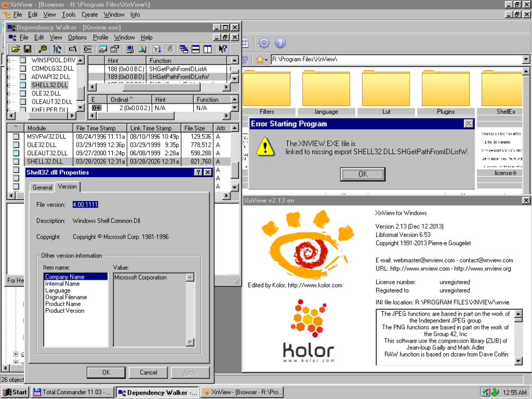Click the File version field 4.00.1111
The image size is (532, 399).
click(x=85, y=205)
